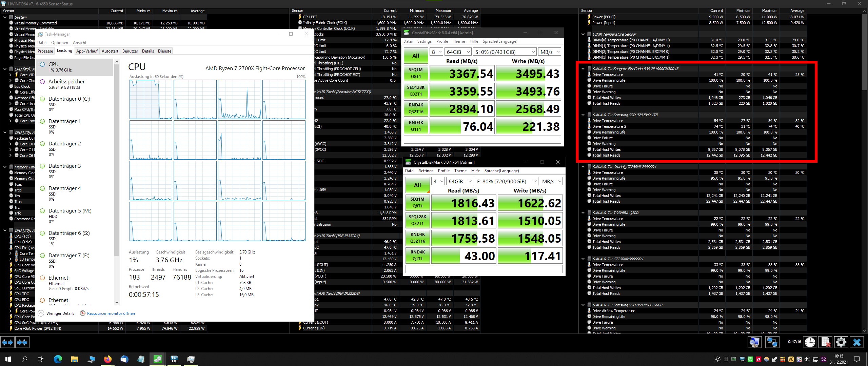Open 64GiB size dropdown in upper CrystalDiskMark
This screenshot has height=366, width=868.
click(x=458, y=52)
